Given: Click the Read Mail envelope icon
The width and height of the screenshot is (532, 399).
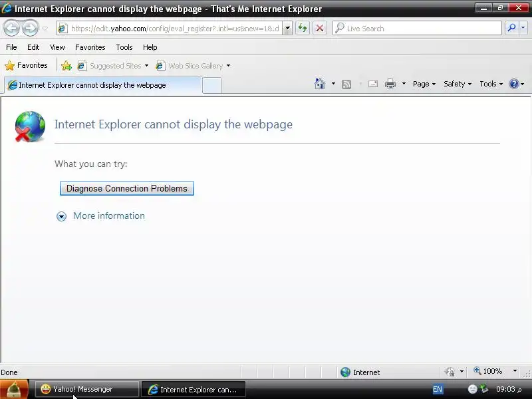Looking at the screenshot, I should pos(373,84).
